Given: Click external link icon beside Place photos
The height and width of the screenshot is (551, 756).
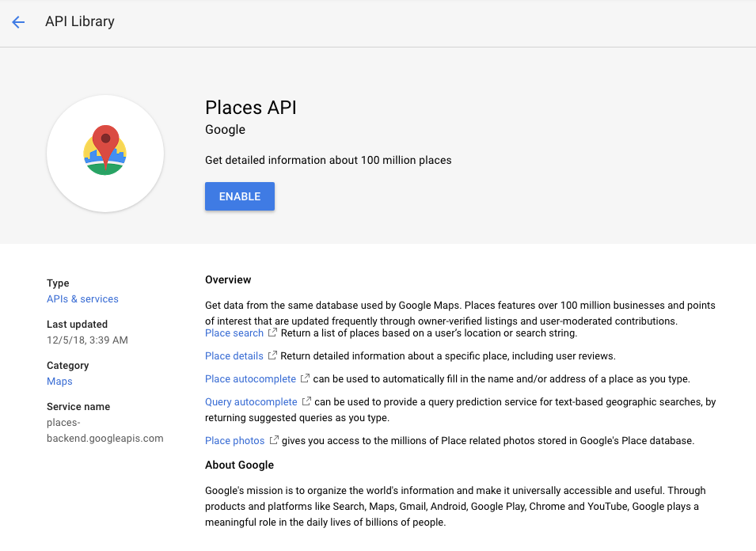Looking at the screenshot, I should [x=273, y=440].
